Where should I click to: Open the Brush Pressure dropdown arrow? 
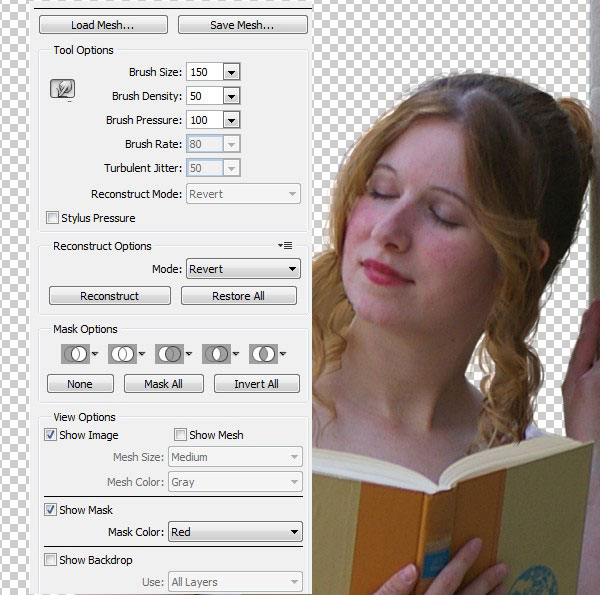pos(231,120)
